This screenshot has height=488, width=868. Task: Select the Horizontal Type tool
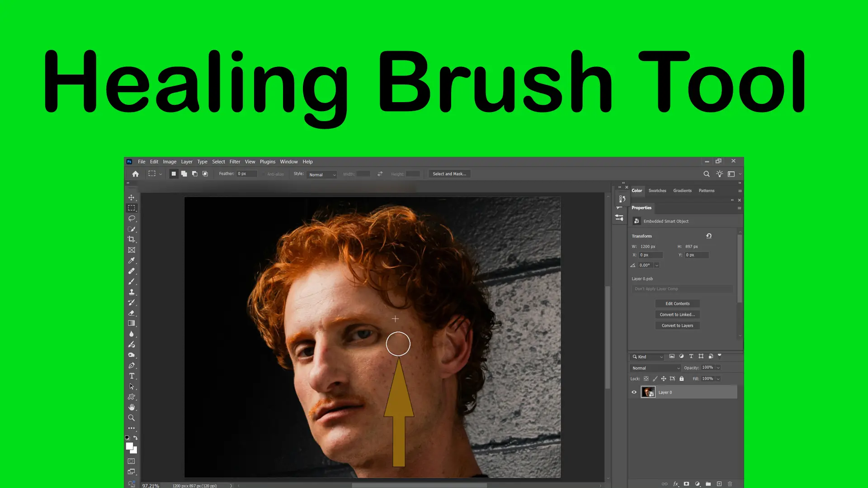(132, 376)
